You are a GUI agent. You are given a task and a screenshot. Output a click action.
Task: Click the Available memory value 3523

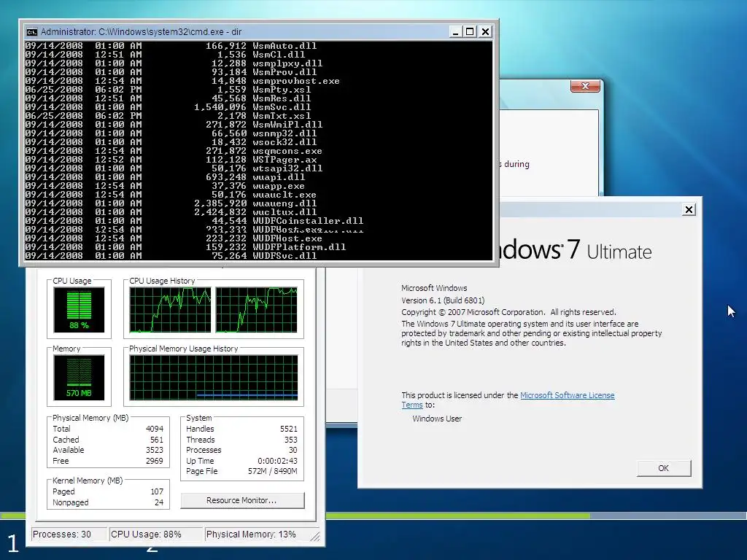(155, 450)
